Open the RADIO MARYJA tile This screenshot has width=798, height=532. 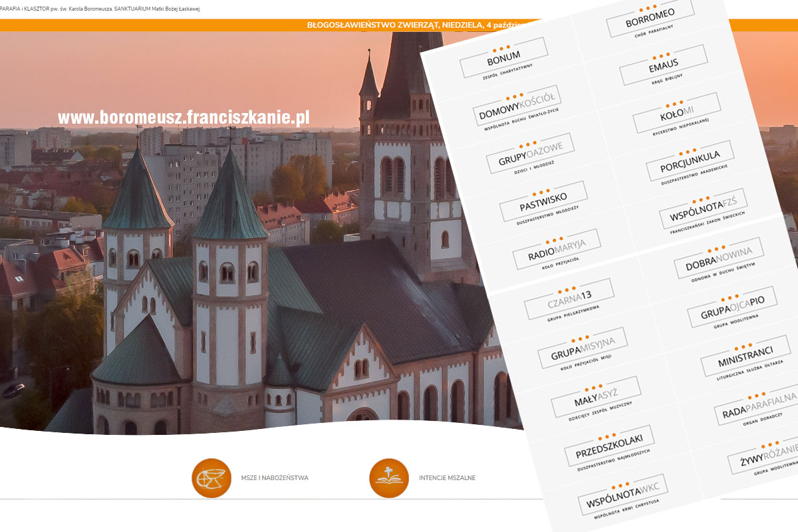557,251
